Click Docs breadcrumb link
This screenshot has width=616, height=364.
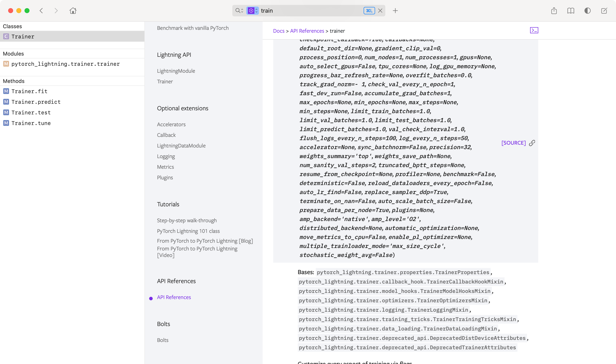click(x=279, y=31)
